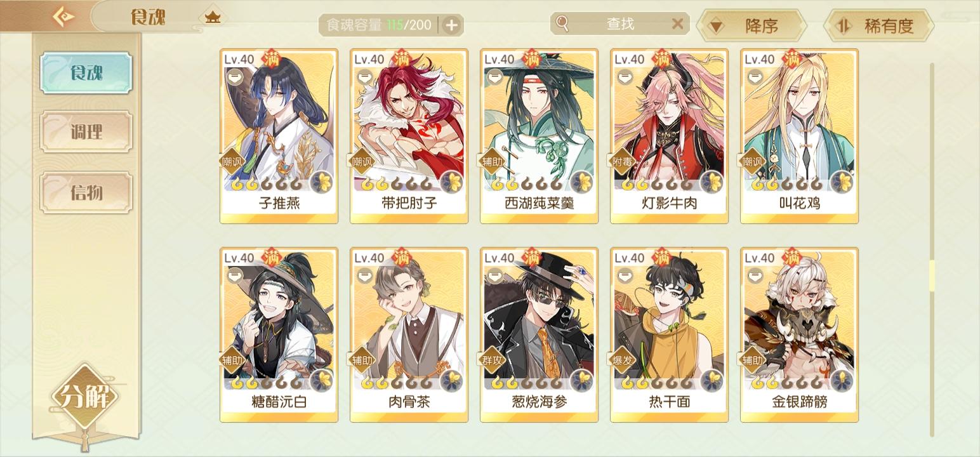Open the 降序 sort order dropdown
The height and width of the screenshot is (457, 980).
(751, 26)
